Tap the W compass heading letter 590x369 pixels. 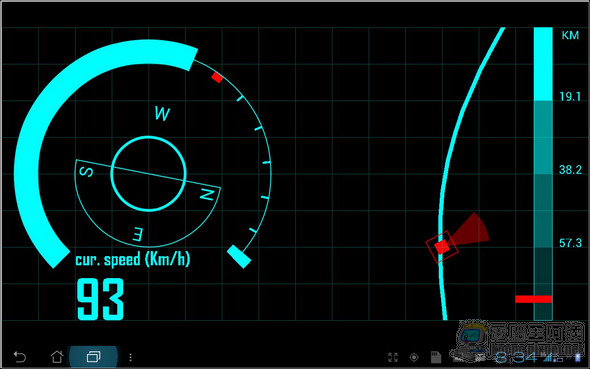pyautogui.click(x=162, y=113)
